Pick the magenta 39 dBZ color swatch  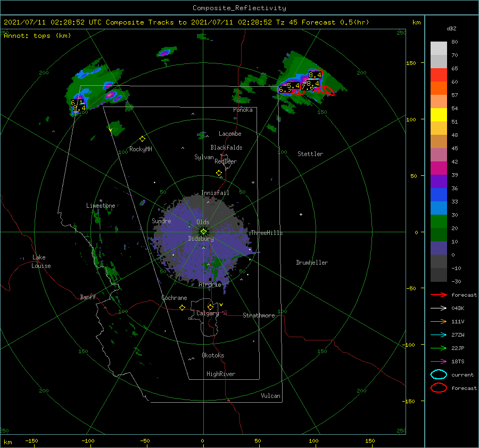[x=439, y=168]
